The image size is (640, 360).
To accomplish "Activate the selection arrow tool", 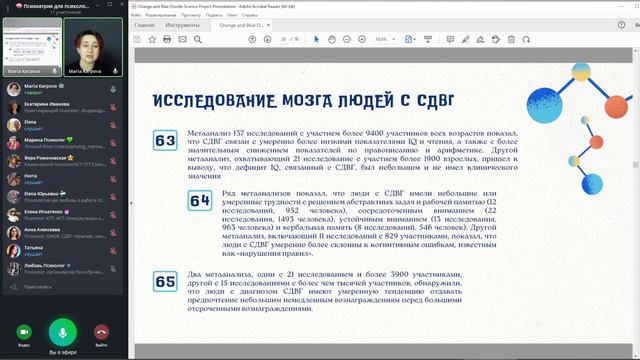I will click(x=316, y=40).
